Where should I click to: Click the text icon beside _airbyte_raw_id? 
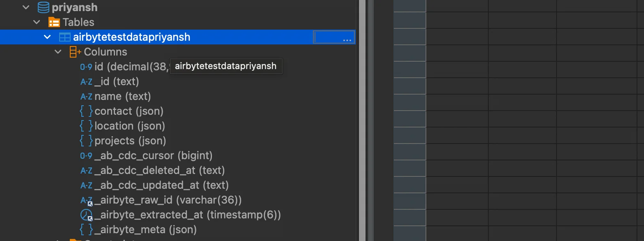click(x=86, y=200)
